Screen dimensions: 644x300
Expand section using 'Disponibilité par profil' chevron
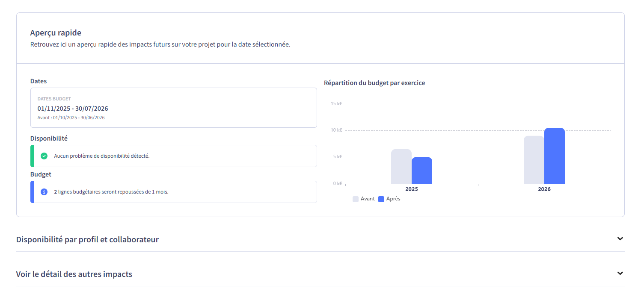tap(620, 239)
